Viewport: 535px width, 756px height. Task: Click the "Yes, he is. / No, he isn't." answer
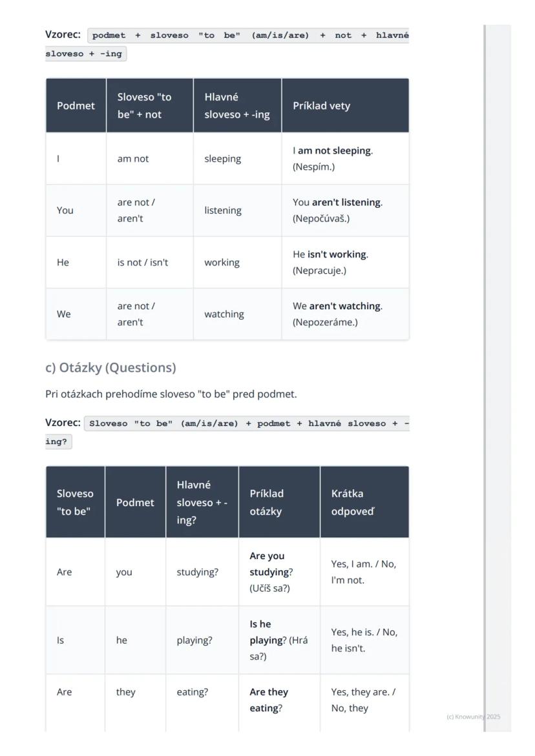point(364,640)
